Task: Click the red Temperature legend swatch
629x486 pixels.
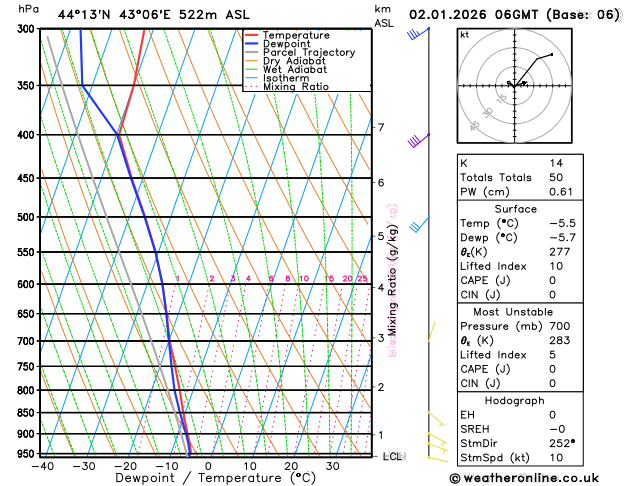Action: tap(252, 35)
